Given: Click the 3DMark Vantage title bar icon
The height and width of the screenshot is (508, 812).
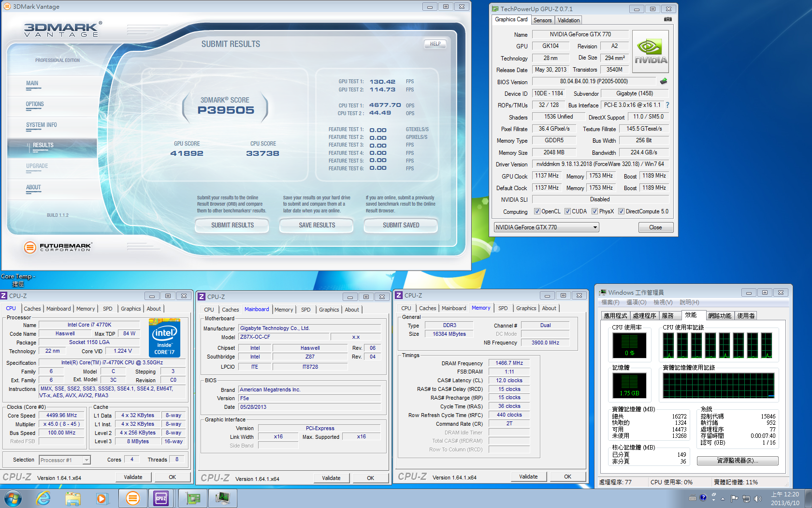Looking at the screenshot, I should [7, 6].
